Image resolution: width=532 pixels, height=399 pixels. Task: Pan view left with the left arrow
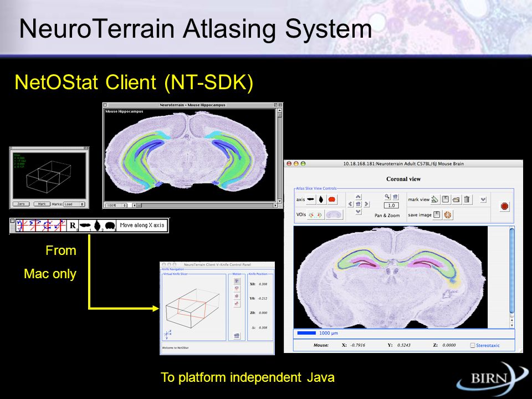(350, 204)
